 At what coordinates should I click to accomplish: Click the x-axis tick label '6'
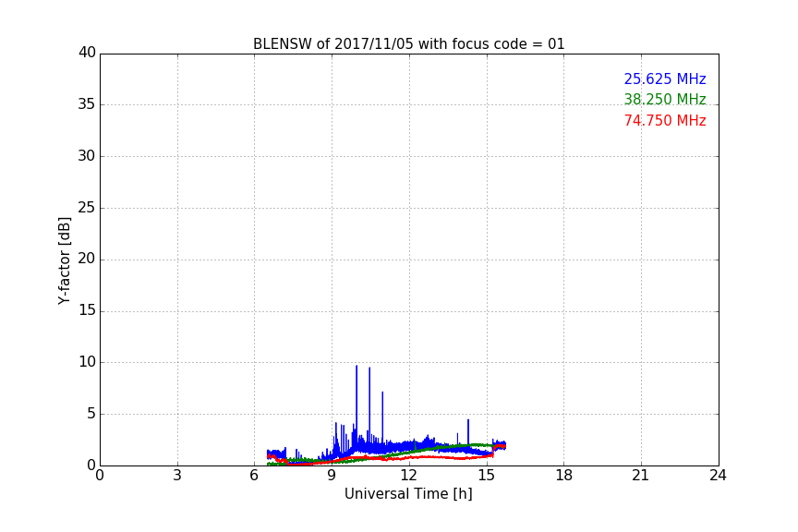click(x=255, y=476)
